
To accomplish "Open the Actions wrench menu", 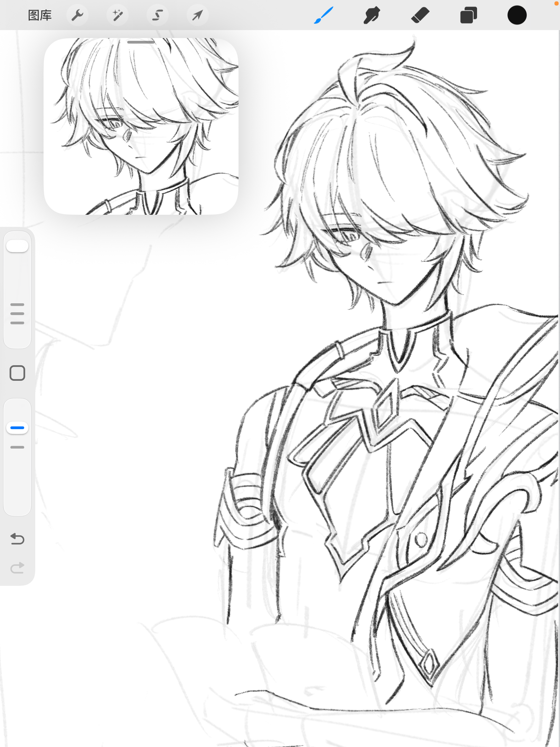I will (77, 15).
